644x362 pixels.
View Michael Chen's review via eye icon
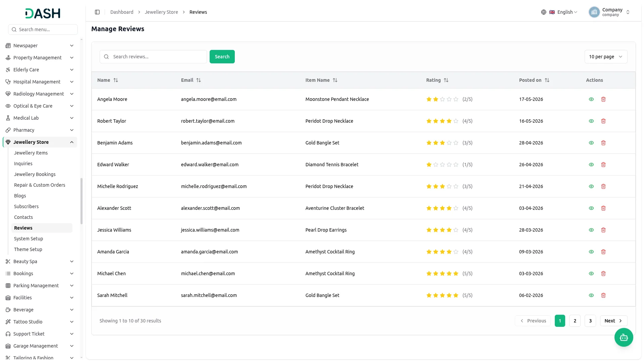point(591,274)
